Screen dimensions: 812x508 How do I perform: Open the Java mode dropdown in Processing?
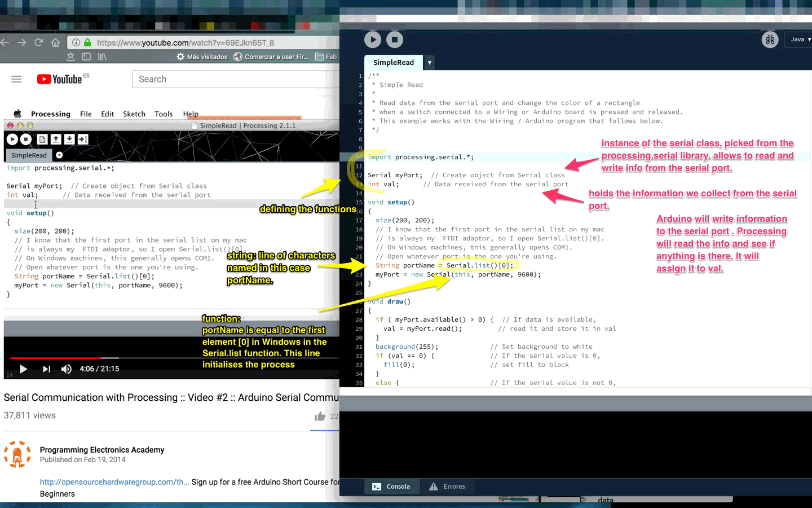pyautogui.click(x=800, y=40)
